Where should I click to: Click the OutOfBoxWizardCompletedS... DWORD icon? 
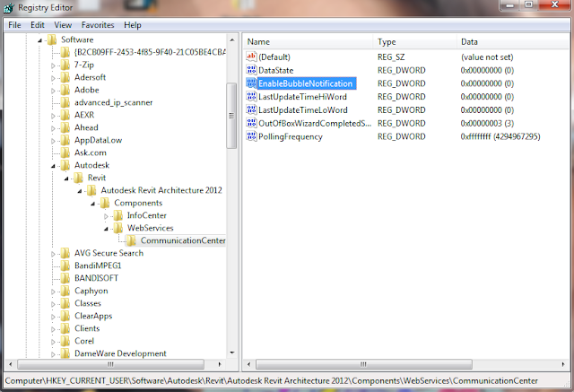(x=251, y=123)
